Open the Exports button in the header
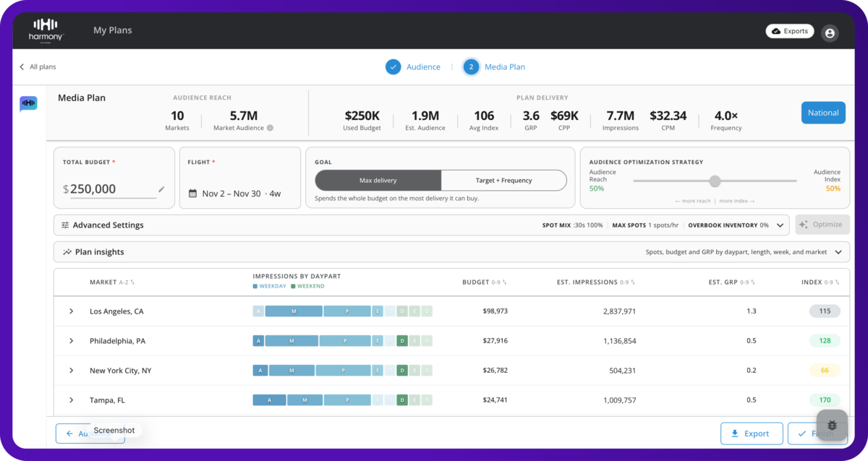The image size is (868, 461). 790,31
